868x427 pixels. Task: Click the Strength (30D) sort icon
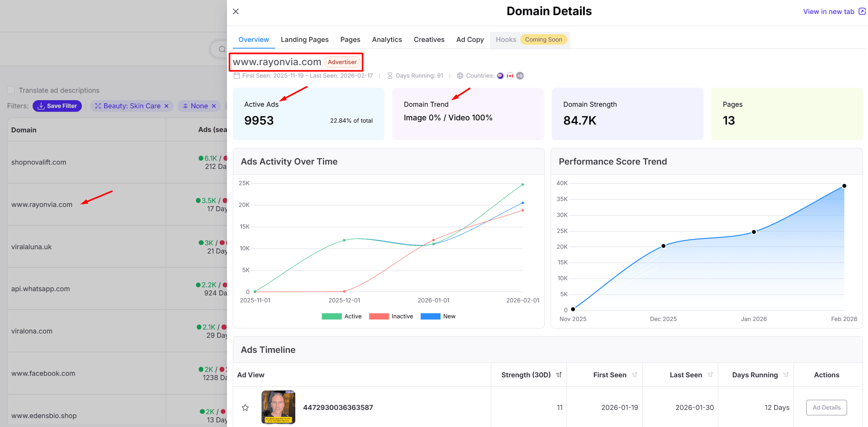point(559,375)
